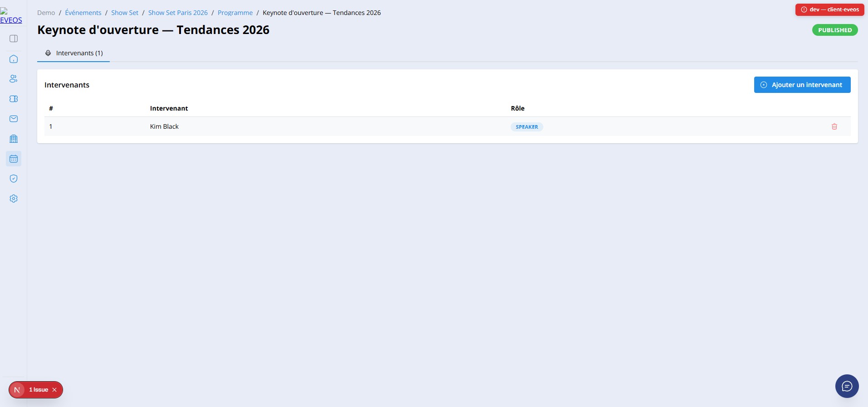Navigate to Programme breadcrumb
868x407 pixels.
235,13
